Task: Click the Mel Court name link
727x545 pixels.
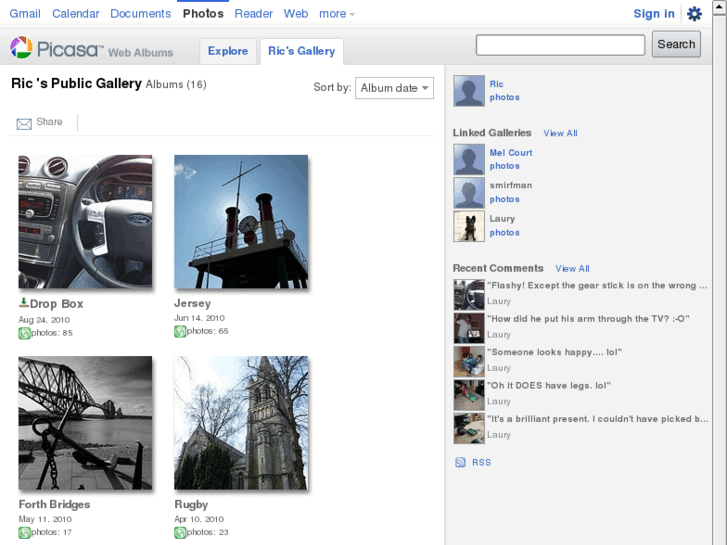Action: [511, 153]
